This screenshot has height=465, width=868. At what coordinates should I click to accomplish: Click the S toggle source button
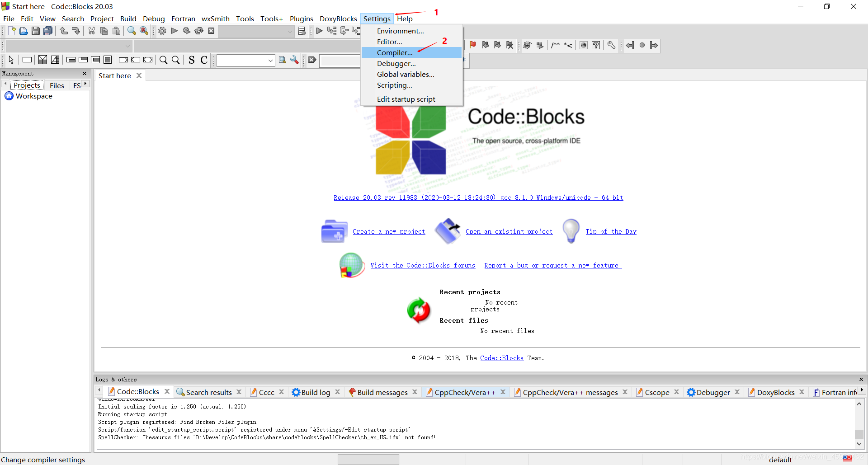coord(192,60)
